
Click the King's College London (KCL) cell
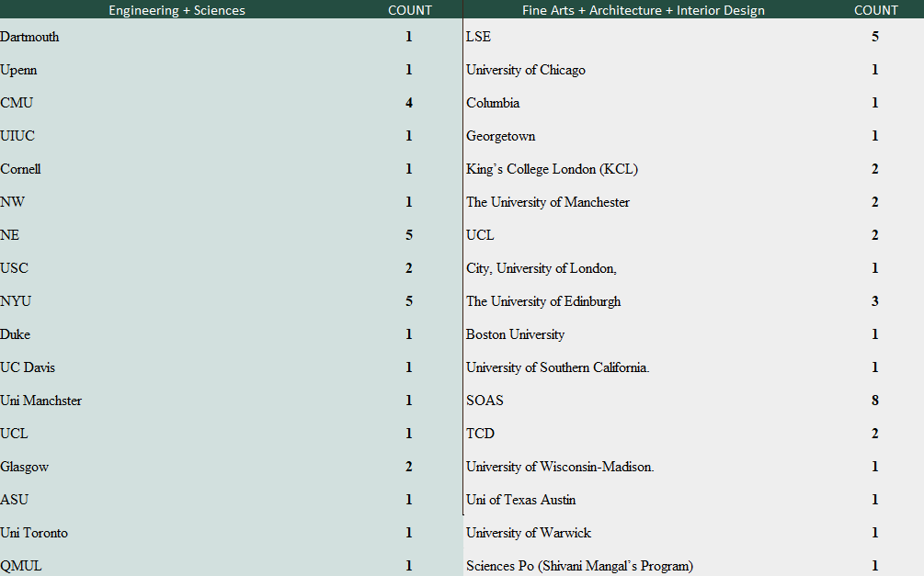553,169
